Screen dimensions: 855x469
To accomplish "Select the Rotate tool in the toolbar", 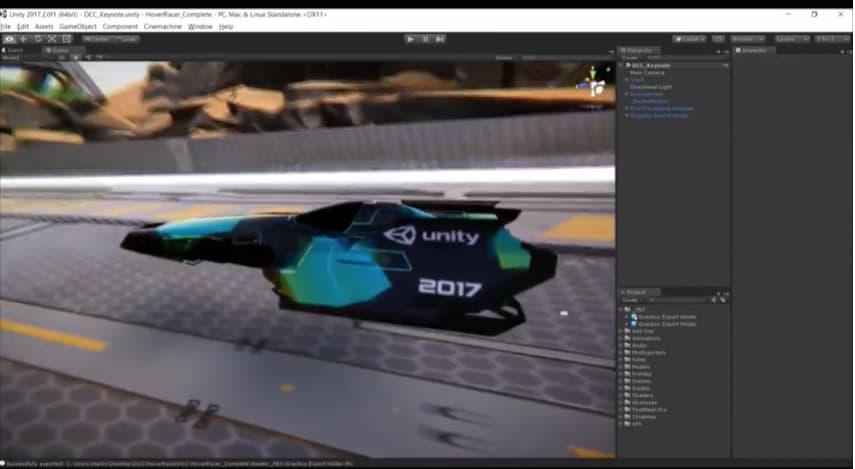I will tap(38, 39).
